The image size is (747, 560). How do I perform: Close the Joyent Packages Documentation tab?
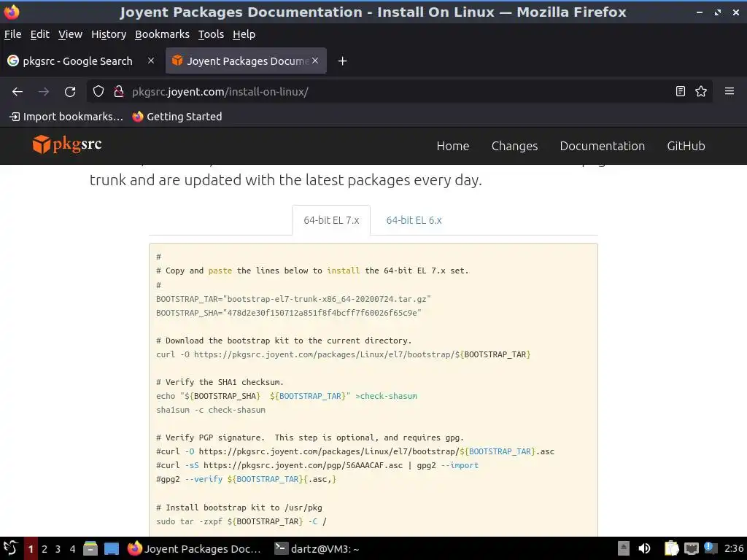click(315, 61)
